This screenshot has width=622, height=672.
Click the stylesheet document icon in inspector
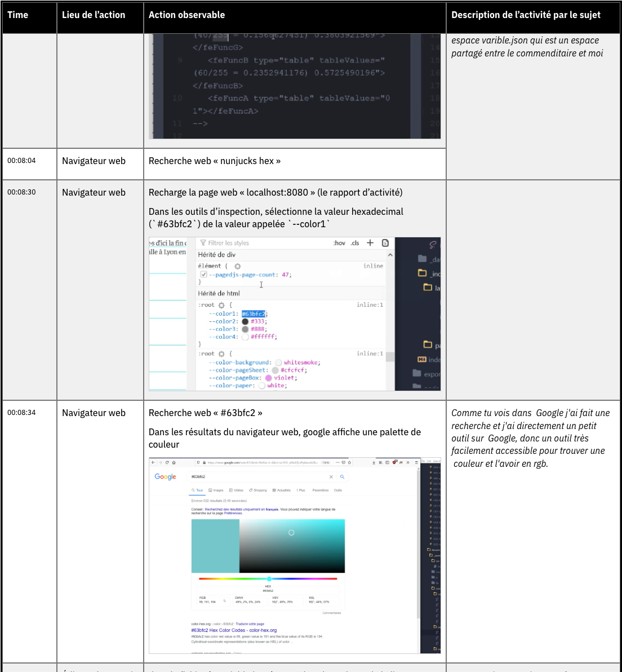click(x=385, y=243)
